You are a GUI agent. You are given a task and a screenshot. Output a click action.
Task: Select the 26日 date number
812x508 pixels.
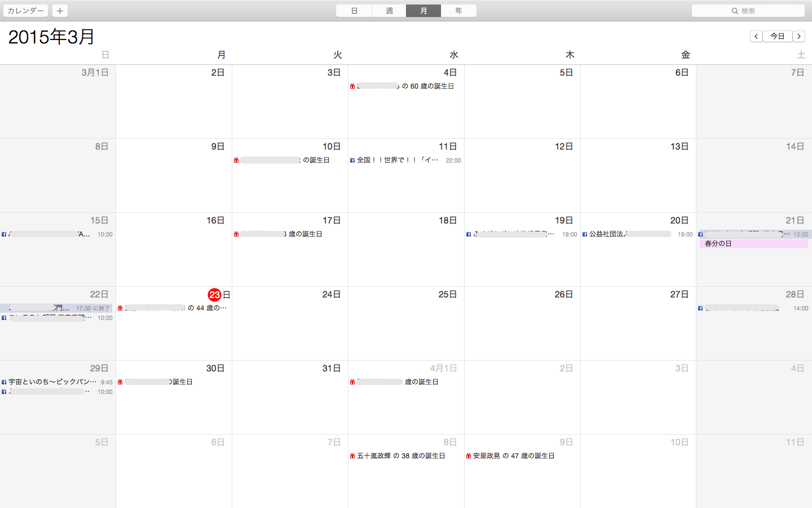[564, 295]
